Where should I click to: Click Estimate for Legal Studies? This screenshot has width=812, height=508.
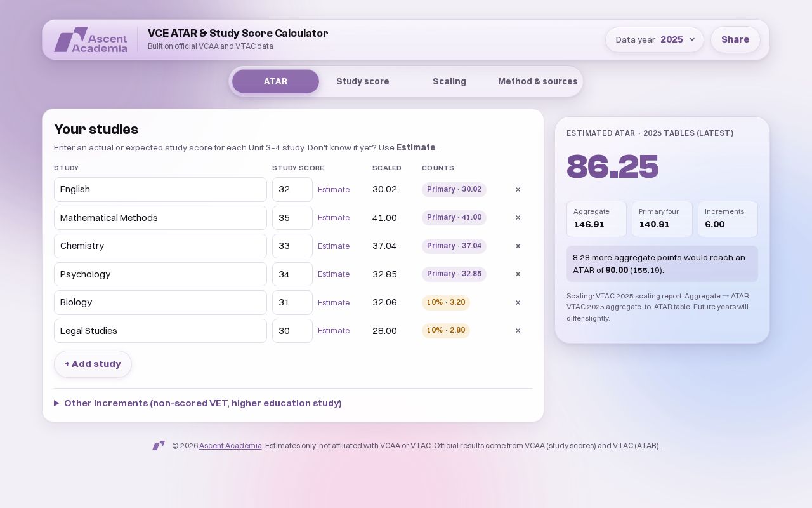pos(334,331)
